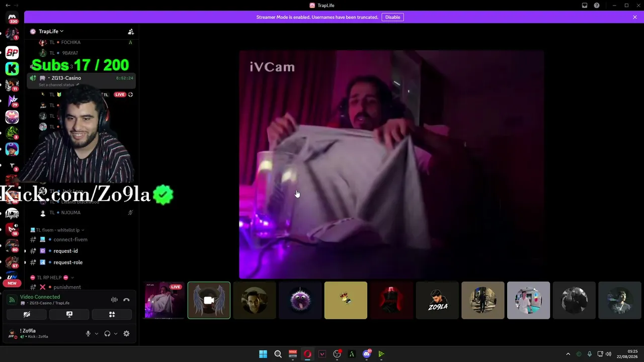644x362 pixels.
Task: Collapse the TL fivem - whitelist ip category
Action: tap(57, 230)
